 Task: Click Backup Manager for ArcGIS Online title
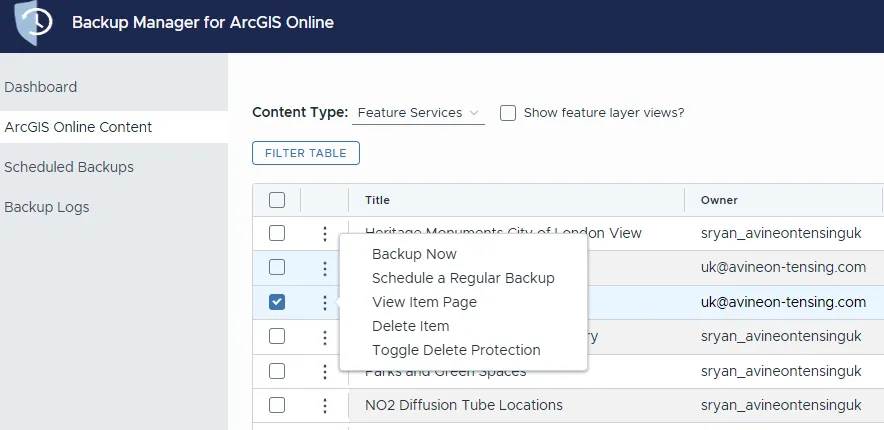[x=203, y=23]
